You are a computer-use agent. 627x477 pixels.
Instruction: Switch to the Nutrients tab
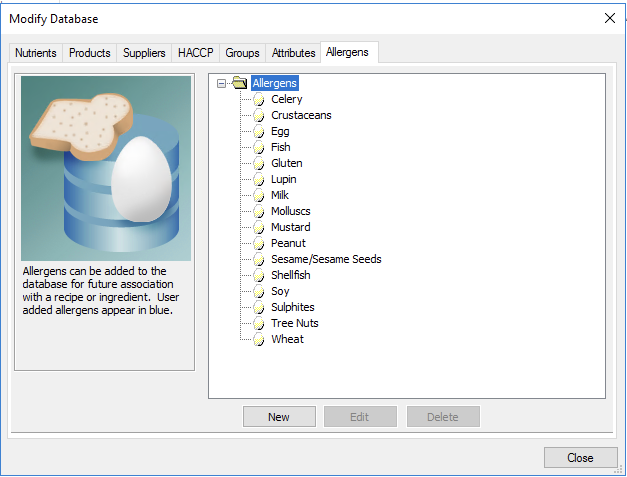click(x=36, y=53)
